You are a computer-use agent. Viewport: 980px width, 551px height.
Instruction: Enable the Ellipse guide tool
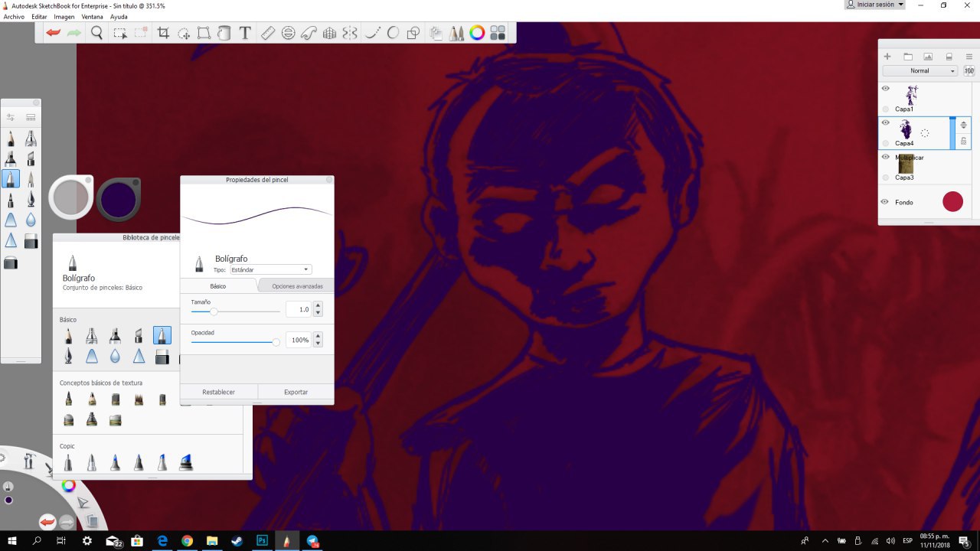point(289,33)
